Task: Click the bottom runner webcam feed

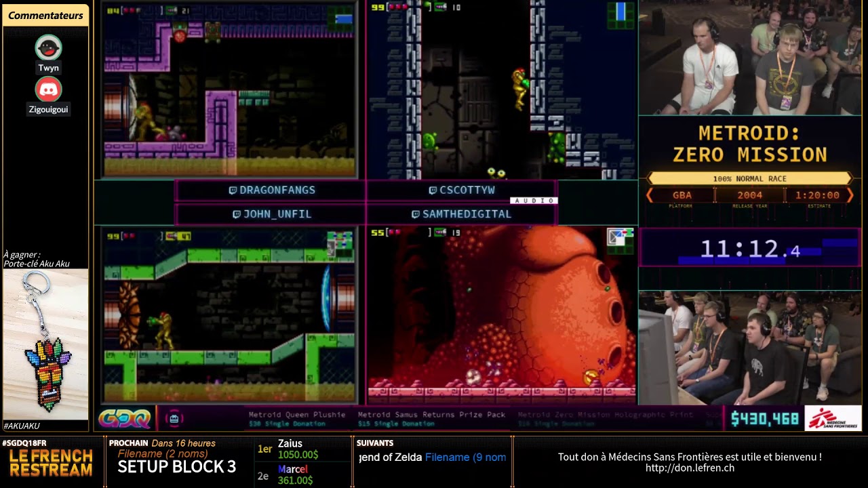Action: 750,348
